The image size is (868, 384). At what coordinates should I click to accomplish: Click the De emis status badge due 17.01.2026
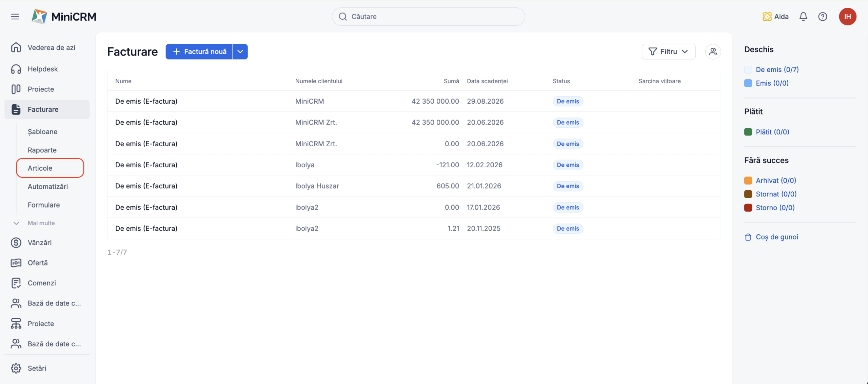568,207
